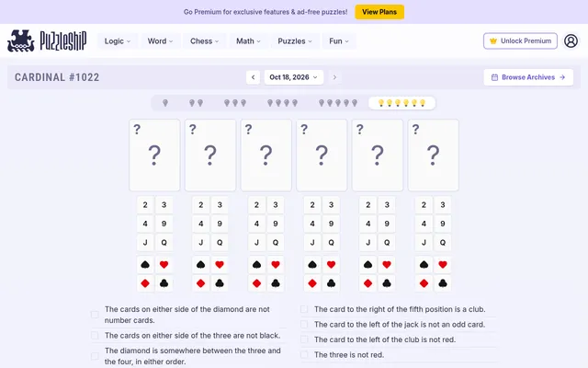Open Browse Archives link
Viewport: 588px width, 368px height.
click(x=528, y=77)
